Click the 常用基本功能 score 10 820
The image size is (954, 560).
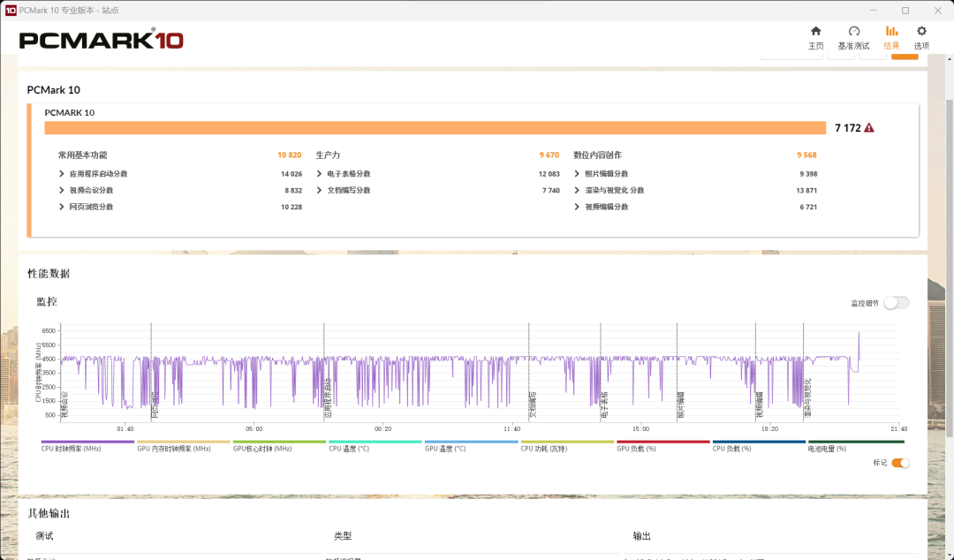[290, 155]
